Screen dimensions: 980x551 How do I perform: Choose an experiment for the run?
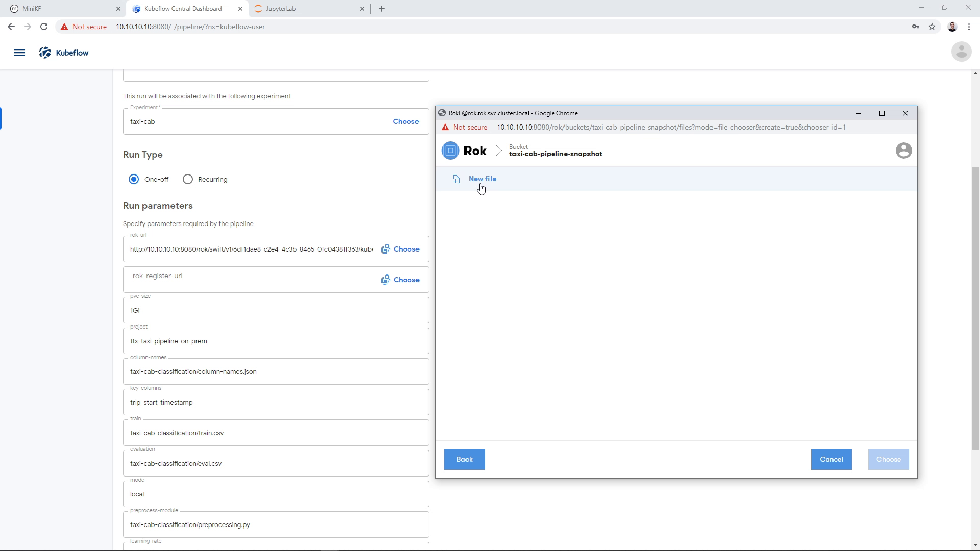(406, 121)
